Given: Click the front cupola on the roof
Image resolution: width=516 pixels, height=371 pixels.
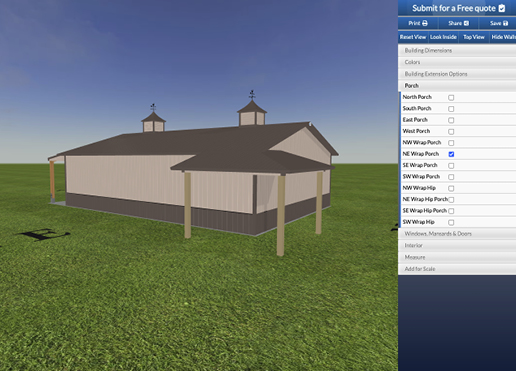Looking at the screenshot, I should click(252, 113).
